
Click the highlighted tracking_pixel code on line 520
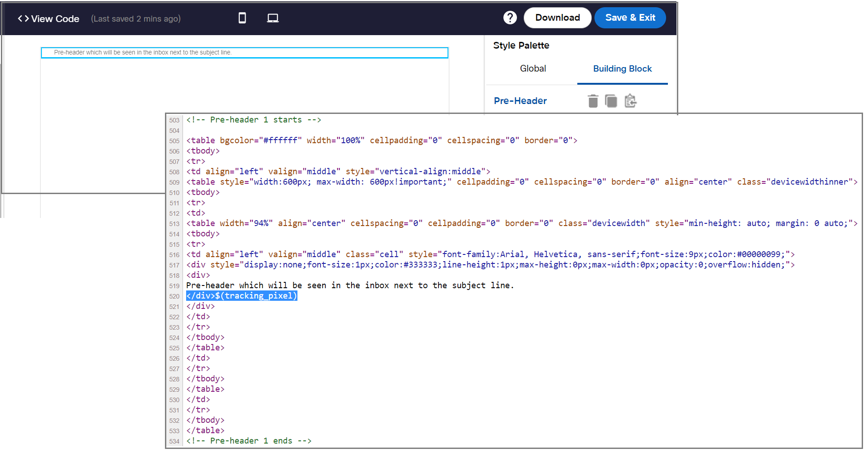pyautogui.click(x=242, y=296)
